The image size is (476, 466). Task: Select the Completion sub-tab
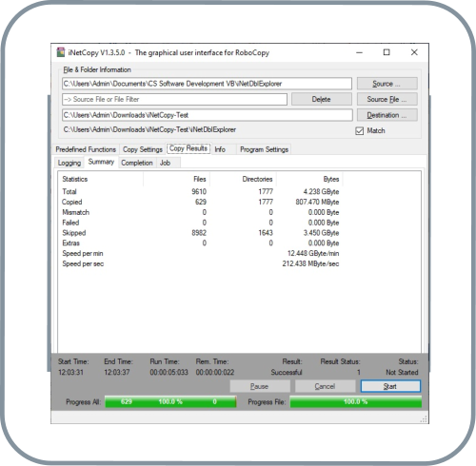point(137,163)
